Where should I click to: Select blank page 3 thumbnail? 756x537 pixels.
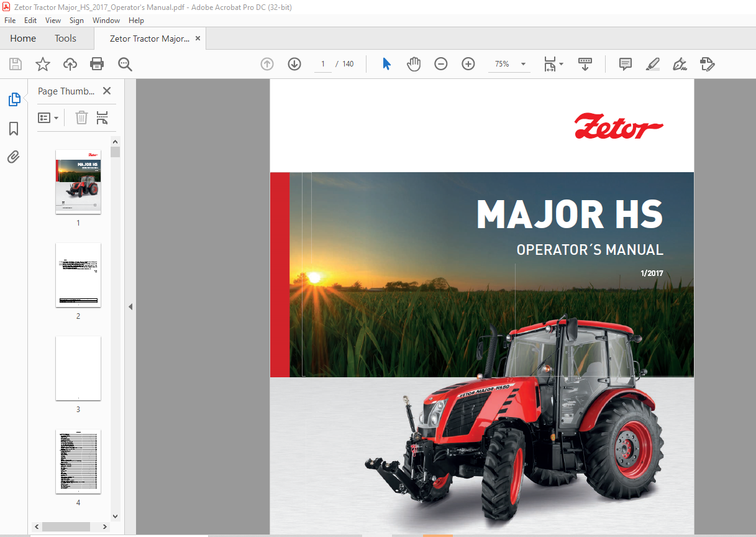click(78, 368)
